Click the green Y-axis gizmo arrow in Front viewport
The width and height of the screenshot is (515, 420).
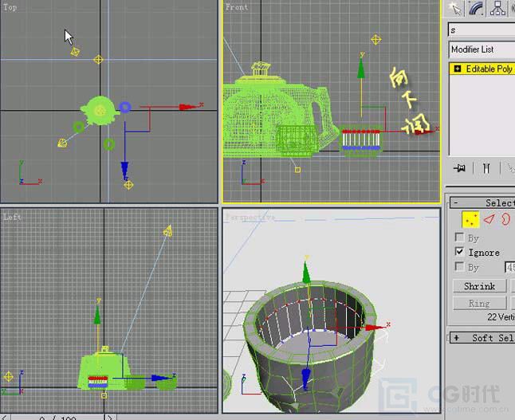point(361,69)
